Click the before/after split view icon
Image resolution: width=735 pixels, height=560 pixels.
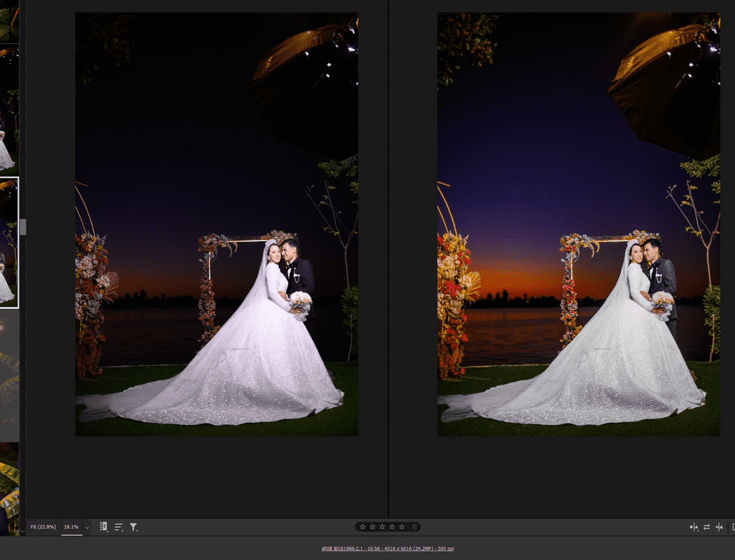pos(694,527)
